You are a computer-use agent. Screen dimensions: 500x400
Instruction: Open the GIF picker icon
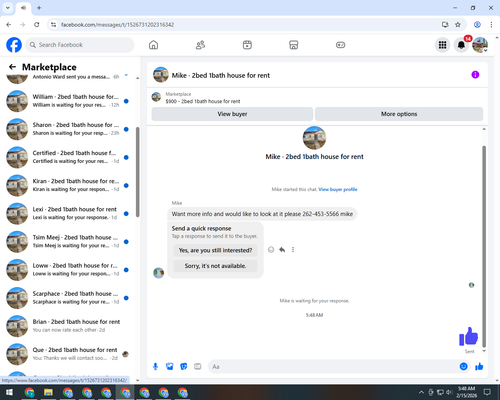(x=198, y=367)
